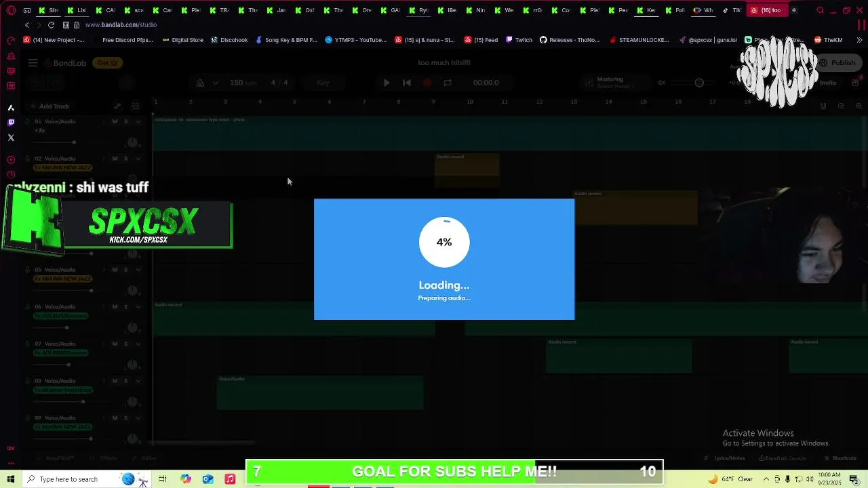This screenshot has height=488, width=868.
Task: Click the + Fx button on track 01
Action: pyautogui.click(x=39, y=130)
